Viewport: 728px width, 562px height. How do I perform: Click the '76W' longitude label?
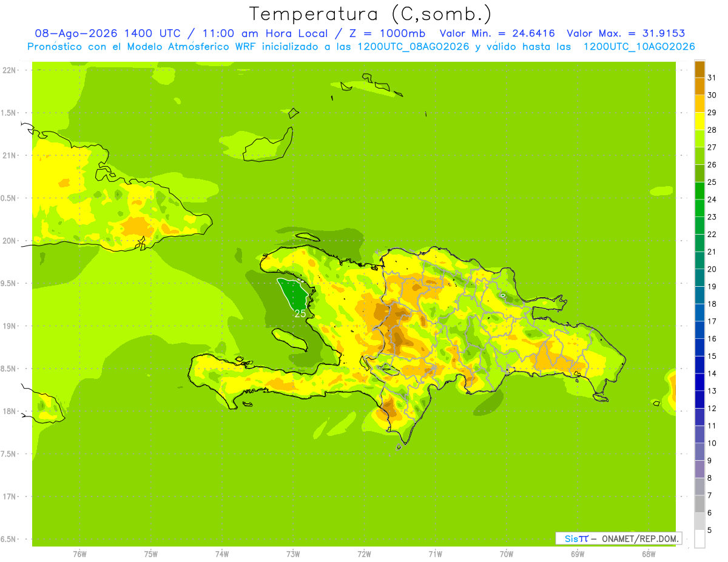pyautogui.click(x=79, y=554)
